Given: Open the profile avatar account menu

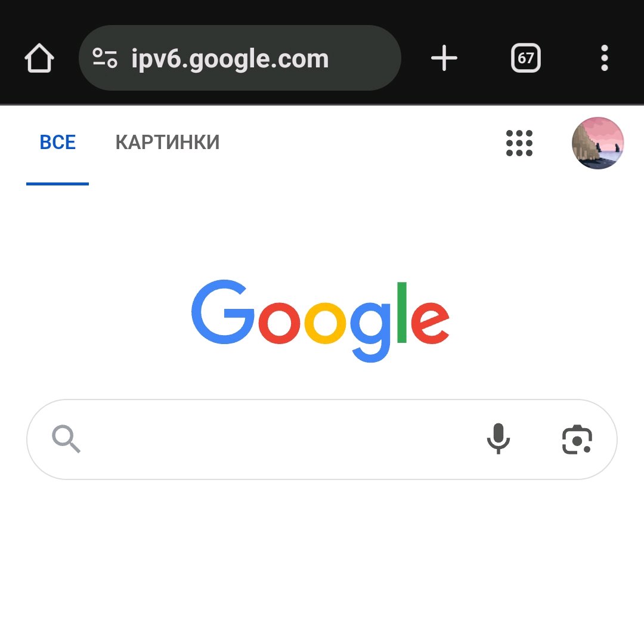Looking at the screenshot, I should click(597, 143).
